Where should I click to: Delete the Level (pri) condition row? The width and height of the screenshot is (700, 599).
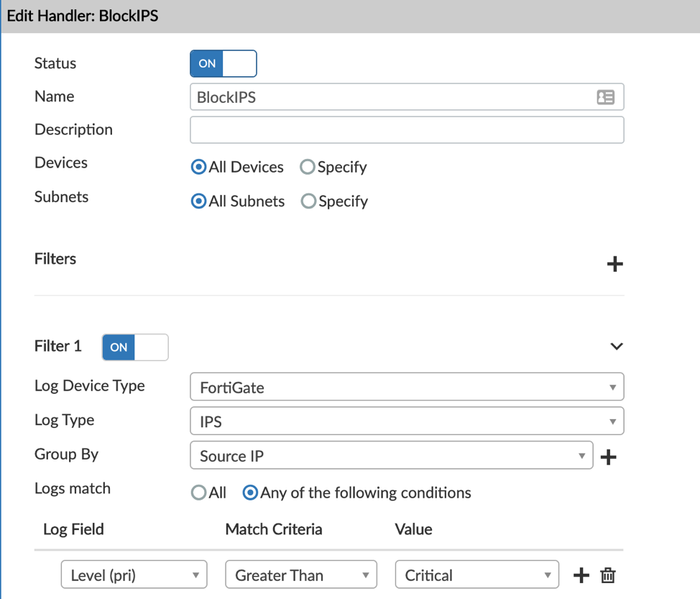coord(608,575)
